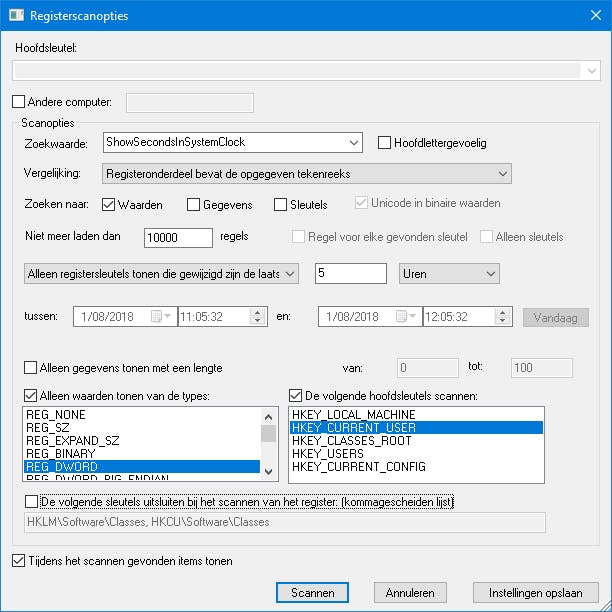This screenshot has height=612, width=612.
Task: Enable 'De volgende sleutels uitsluiten' checkbox
Action: tap(31, 502)
